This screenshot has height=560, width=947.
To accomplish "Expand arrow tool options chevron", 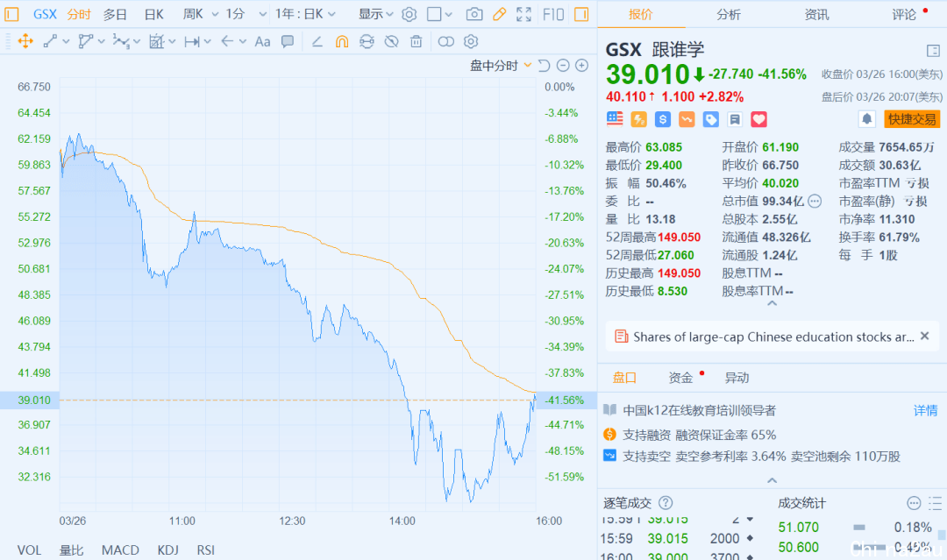I will tap(243, 42).
